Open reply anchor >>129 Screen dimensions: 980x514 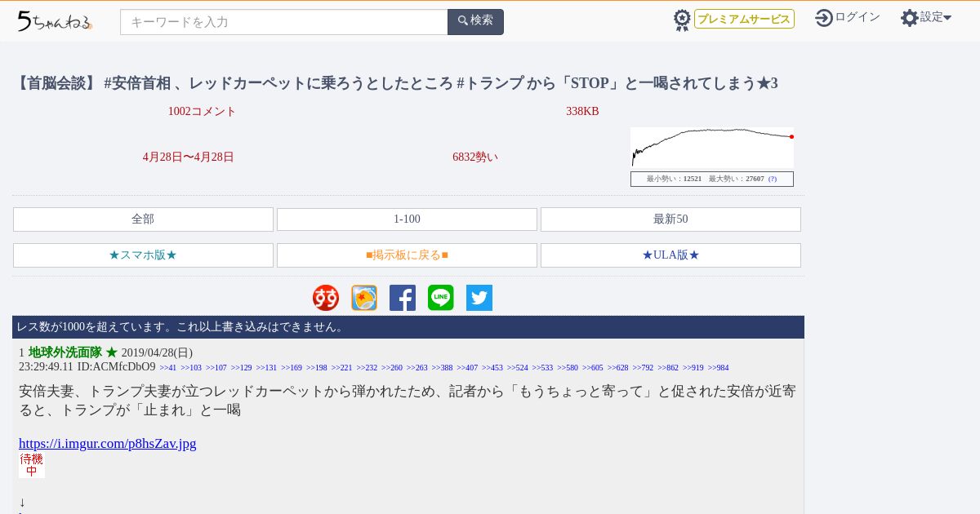(242, 368)
